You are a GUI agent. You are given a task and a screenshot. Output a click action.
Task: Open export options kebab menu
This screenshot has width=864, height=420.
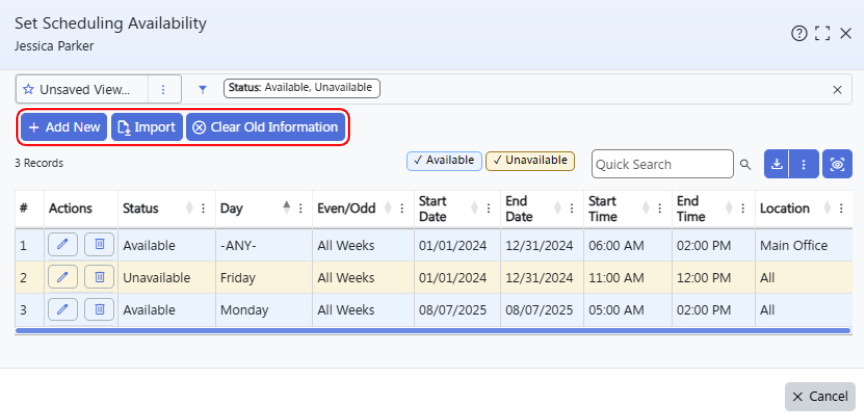pos(804,164)
